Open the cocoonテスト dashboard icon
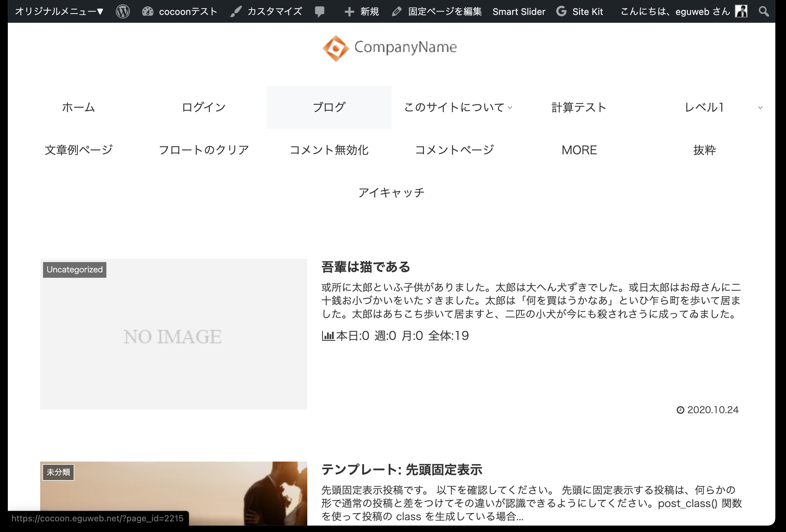 point(147,12)
